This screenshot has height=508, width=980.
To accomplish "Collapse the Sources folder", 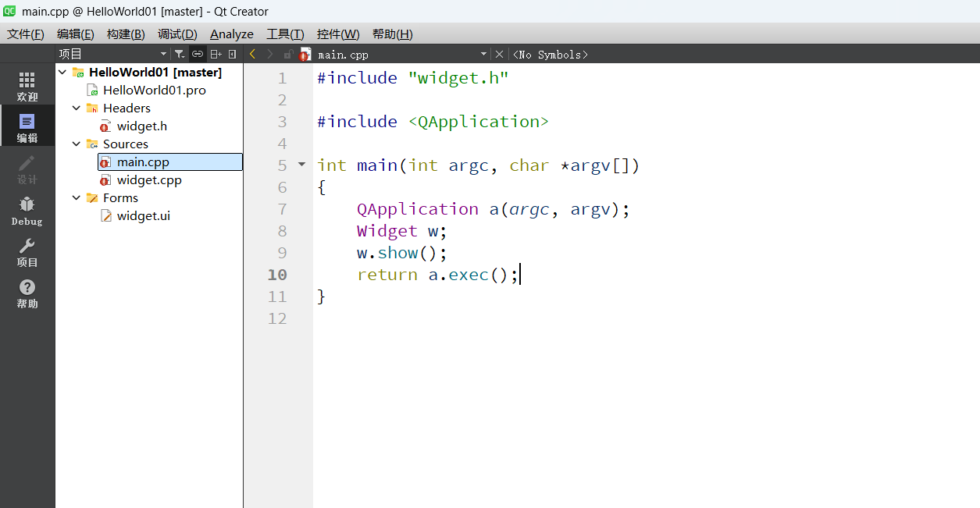I will [x=77, y=144].
